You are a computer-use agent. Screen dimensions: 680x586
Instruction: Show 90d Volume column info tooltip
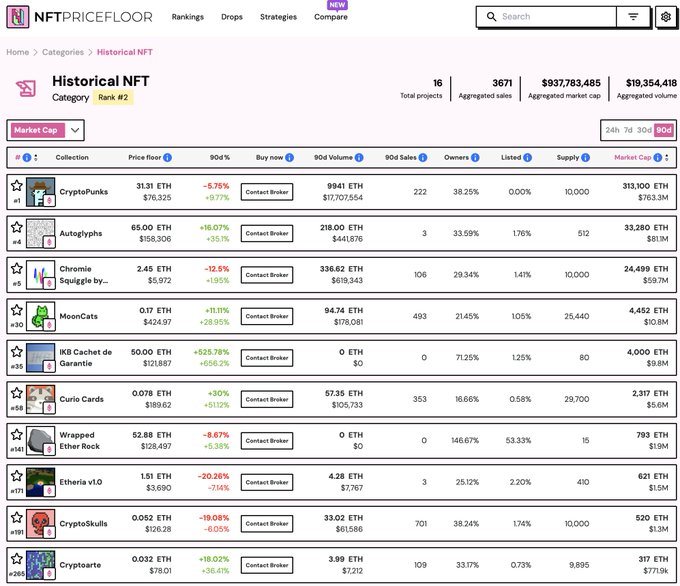click(x=359, y=157)
